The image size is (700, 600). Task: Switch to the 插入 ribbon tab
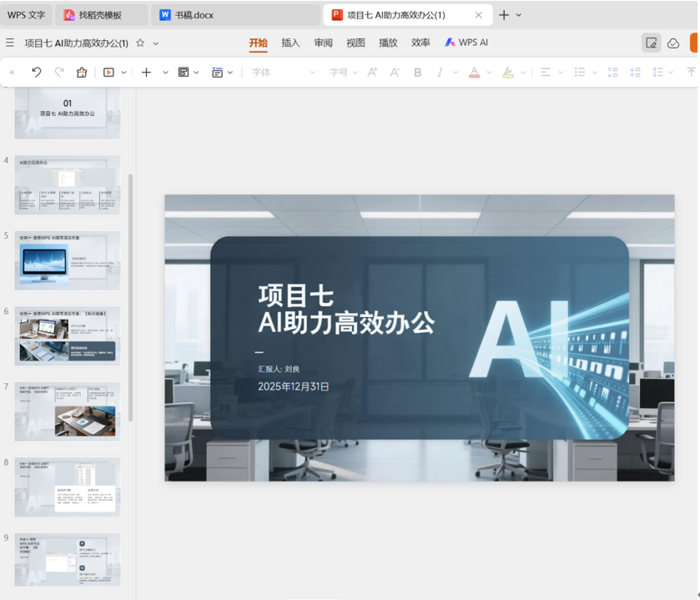[290, 43]
